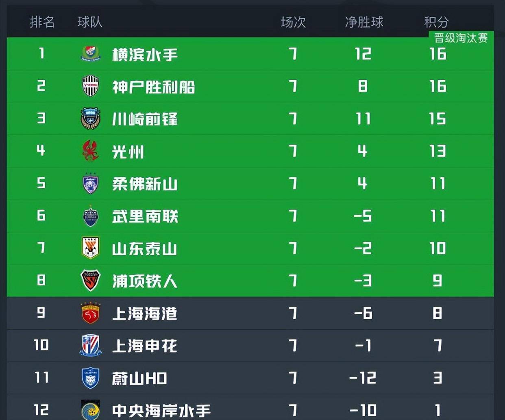505x420 pixels.
Task: Click the Kawasaki Frontale (川崎前锋) team crest
Action: pos(90,118)
